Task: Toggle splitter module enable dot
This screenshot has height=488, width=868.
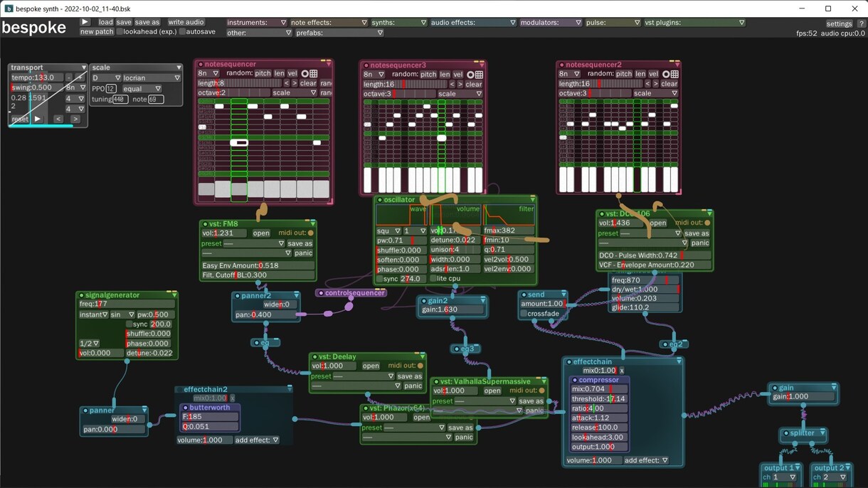Action: [x=785, y=433]
